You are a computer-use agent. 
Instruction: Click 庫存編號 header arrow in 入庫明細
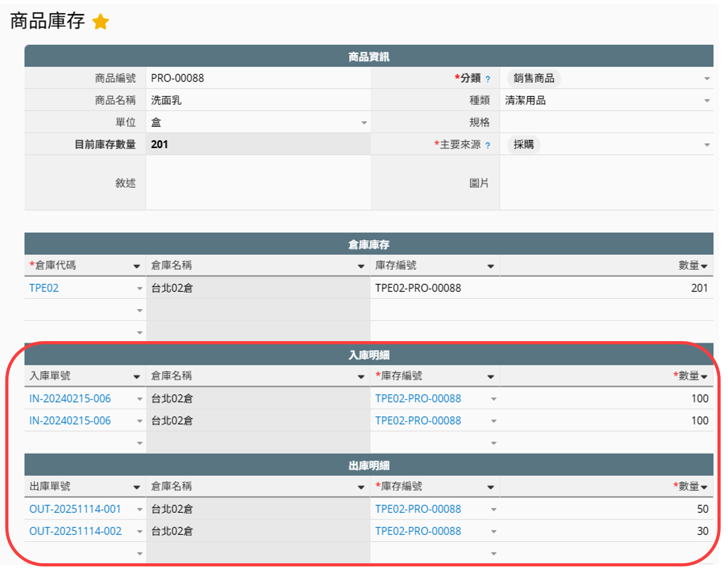tap(491, 377)
